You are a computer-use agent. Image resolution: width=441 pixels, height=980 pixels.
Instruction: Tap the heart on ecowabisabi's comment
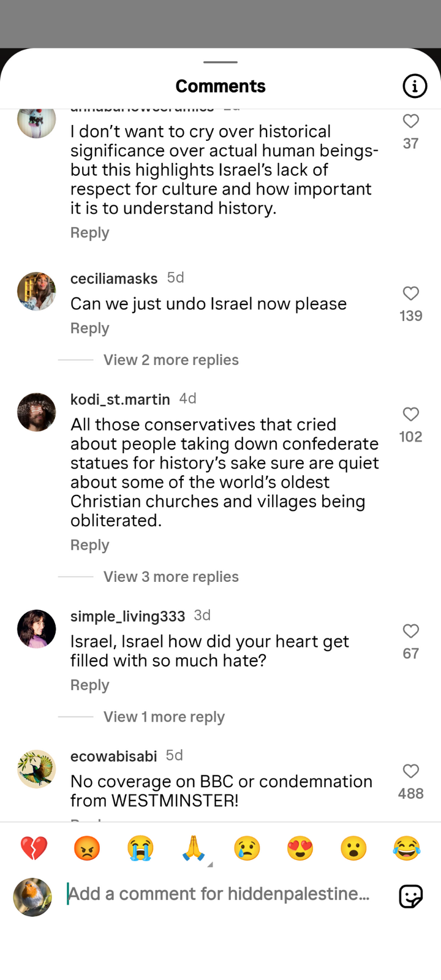(410, 771)
